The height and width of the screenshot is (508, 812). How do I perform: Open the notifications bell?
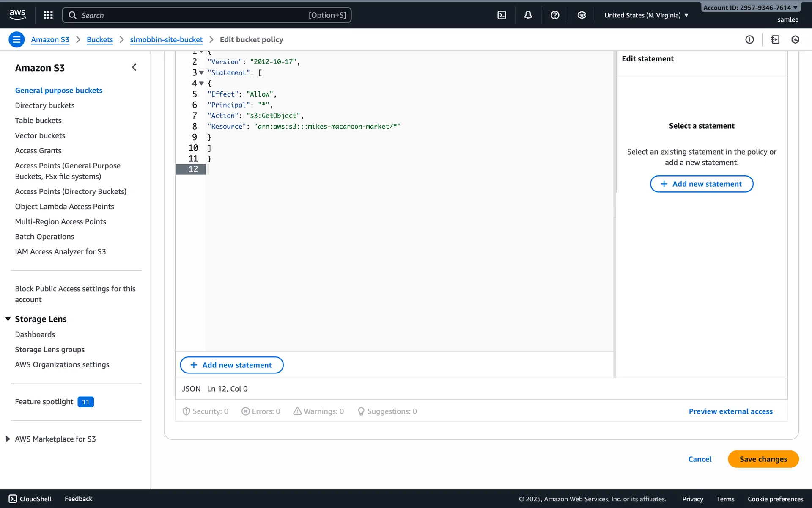tap(528, 15)
